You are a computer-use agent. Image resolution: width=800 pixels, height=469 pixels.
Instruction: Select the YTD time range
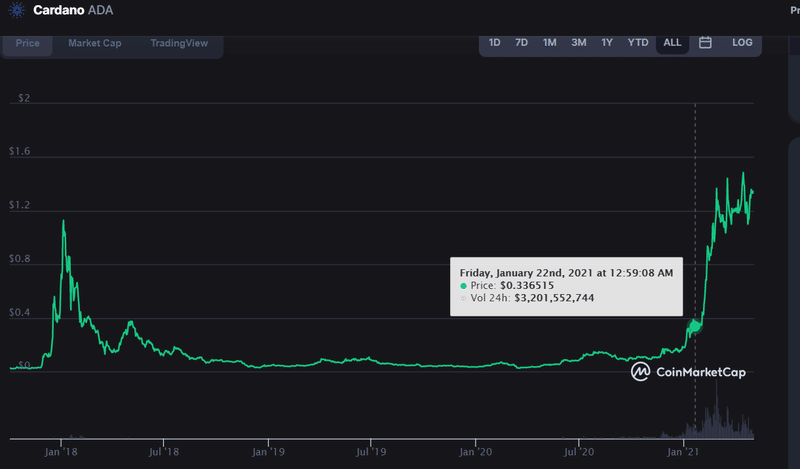point(638,42)
